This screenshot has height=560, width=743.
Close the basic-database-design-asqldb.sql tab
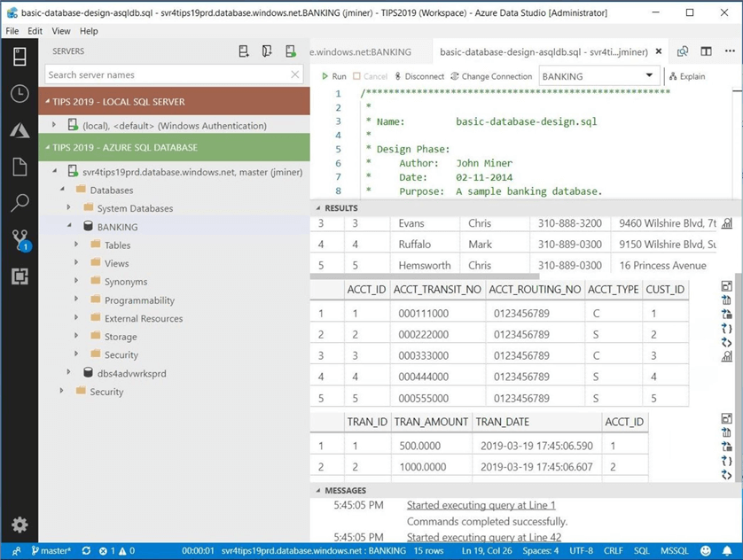(x=659, y=51)
